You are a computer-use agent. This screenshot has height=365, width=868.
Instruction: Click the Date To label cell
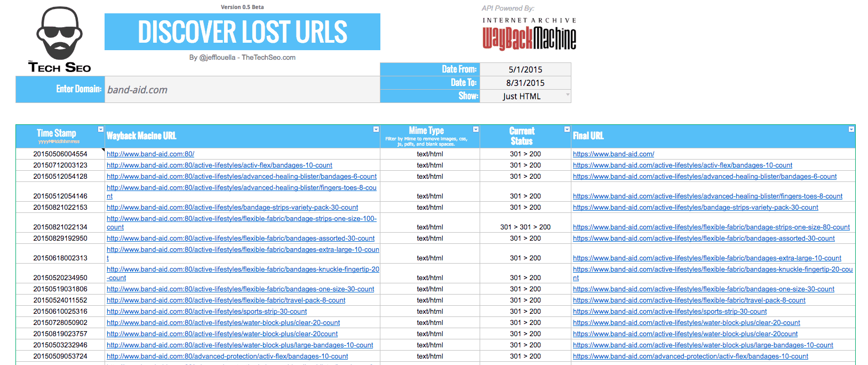(430, 83)
